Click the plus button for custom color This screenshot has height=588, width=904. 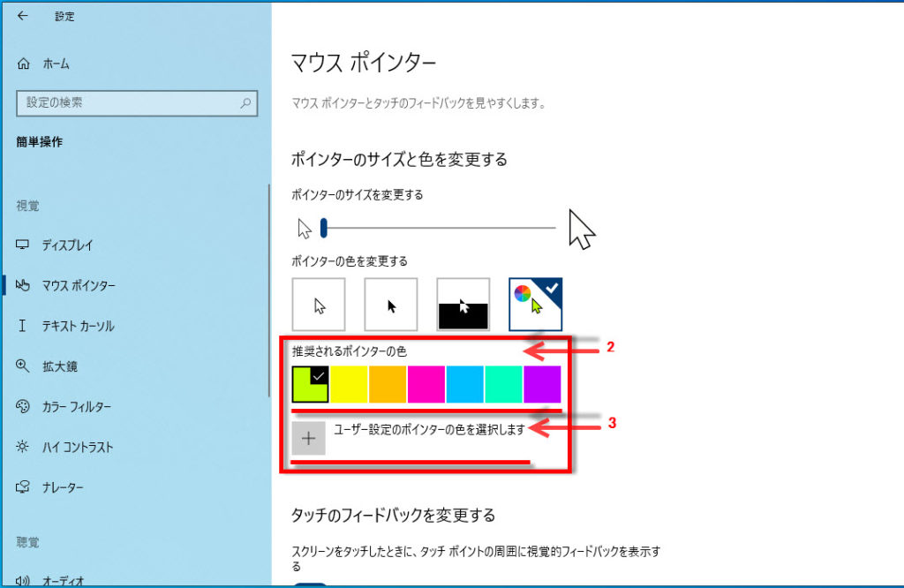(309, 438)
